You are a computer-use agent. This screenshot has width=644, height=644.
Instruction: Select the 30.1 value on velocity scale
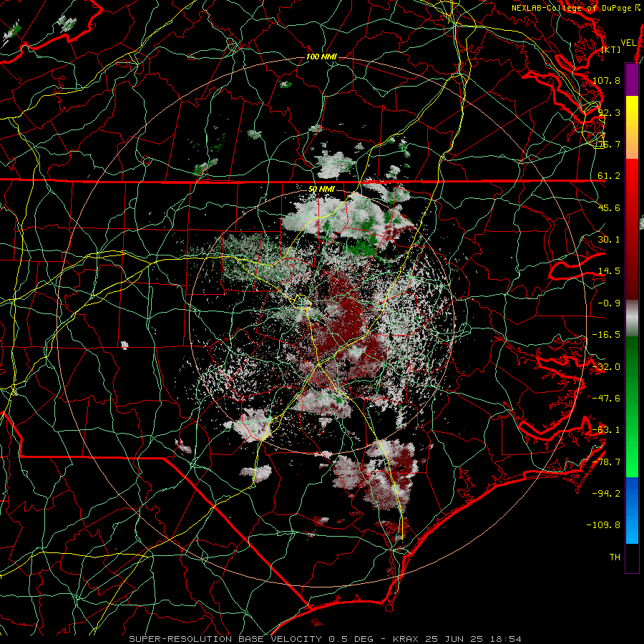point(609,240)
